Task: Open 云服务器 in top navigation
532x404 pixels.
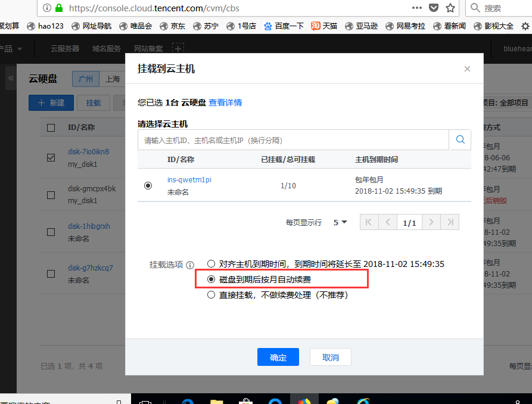Action: click(65, 49)
